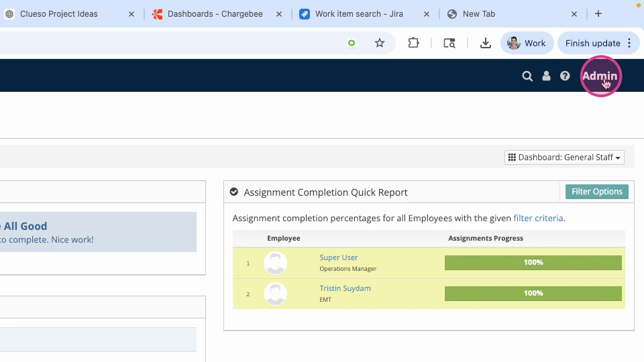The height and width of the screenshot is (362, 644).
Task: Open the user profile icon in header
Action: tap(546, 76)
